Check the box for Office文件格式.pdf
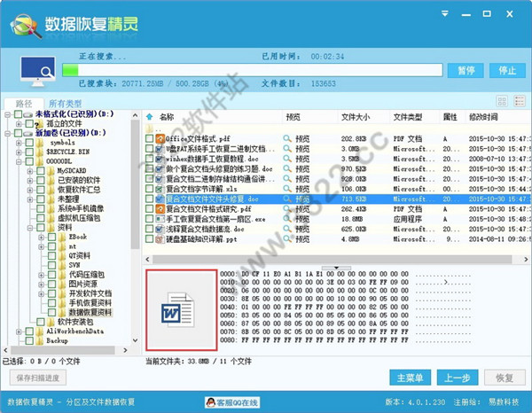Viewport: 532px width, 413px height. [x=149, y=138]
